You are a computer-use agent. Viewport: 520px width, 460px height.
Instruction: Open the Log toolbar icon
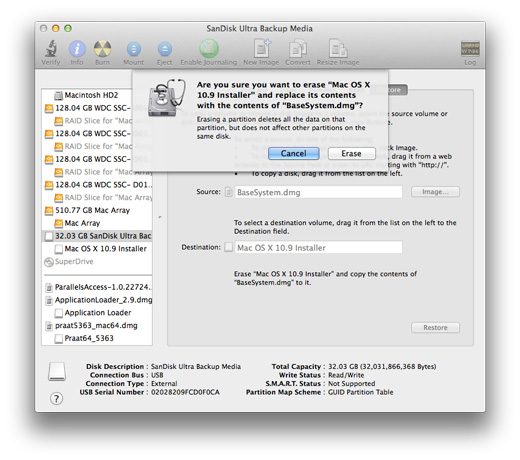[470, 49]
